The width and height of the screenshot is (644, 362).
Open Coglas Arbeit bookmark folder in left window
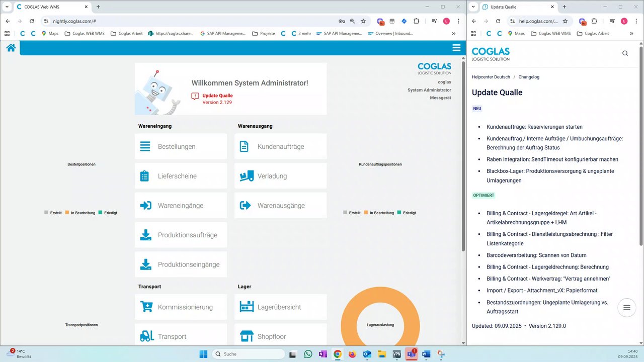pyautogui.click(x=126, y=34)
